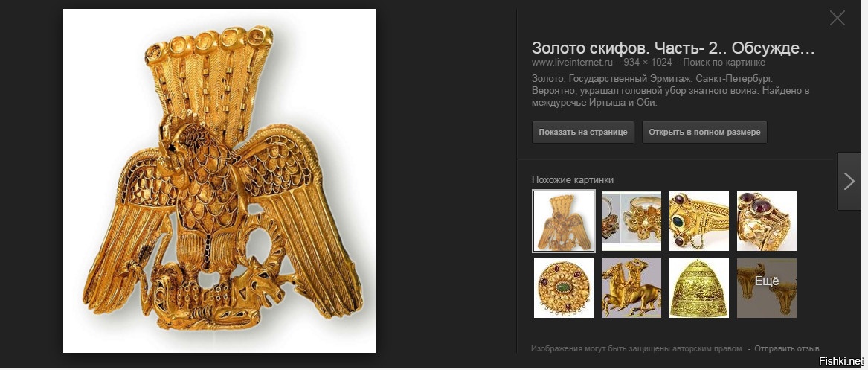Open the ring with purple gems thumbnail
The width and height of the screenshot is (868, 370).
point(767,221)
